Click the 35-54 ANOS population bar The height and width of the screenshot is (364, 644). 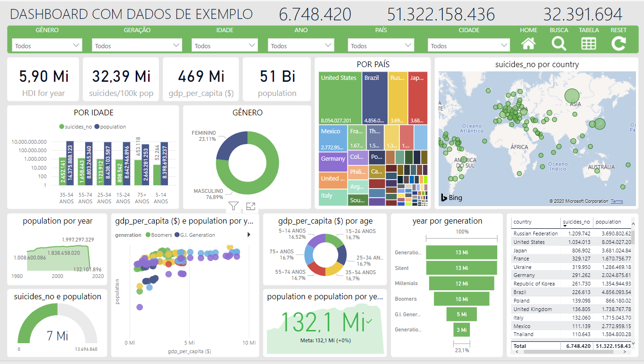[x=70, y=163]
